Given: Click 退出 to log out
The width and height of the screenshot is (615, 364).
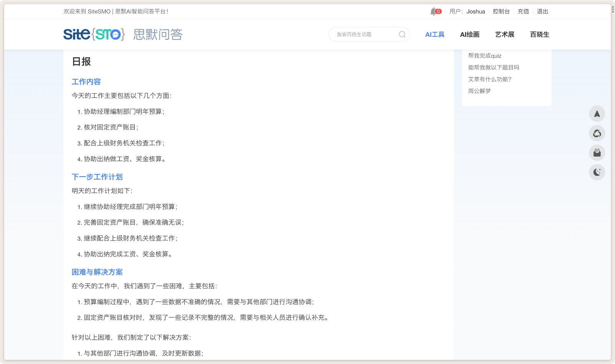Looking at the screenshot, I should click(x=542, y=11).
